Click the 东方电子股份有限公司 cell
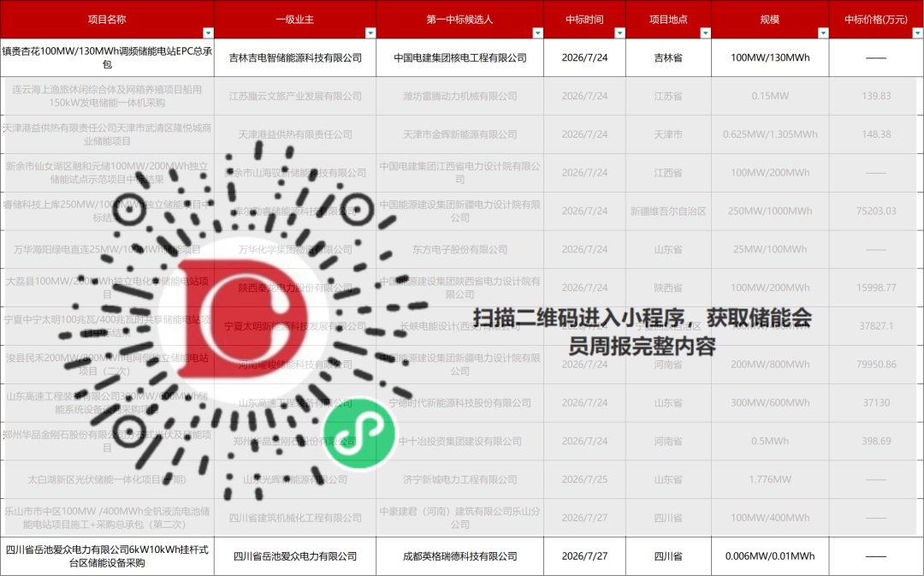This screenshot has height=576, width=924. point(459,249)
